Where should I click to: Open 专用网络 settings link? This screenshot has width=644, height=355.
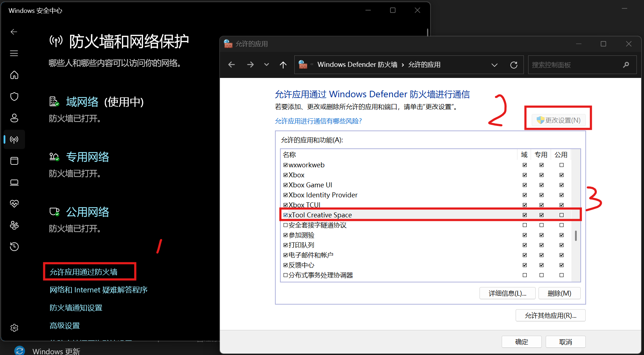coord(87,157)
